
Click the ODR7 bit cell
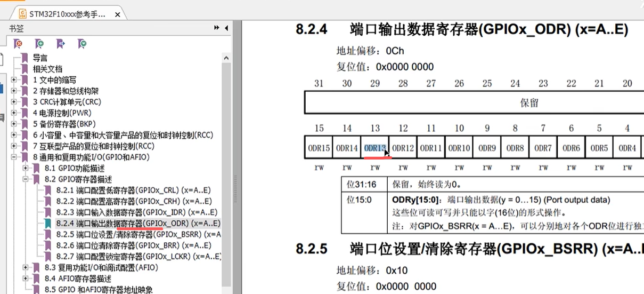[543, 148]
